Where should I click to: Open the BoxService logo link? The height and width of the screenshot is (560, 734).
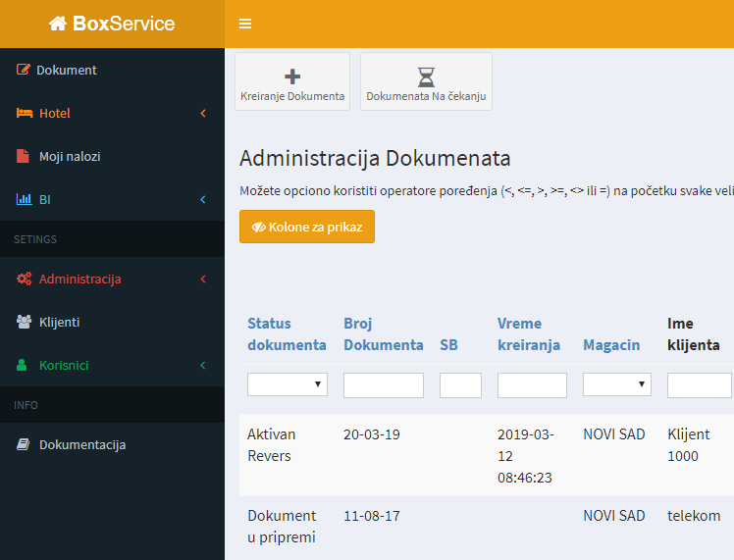coord(112,24)
